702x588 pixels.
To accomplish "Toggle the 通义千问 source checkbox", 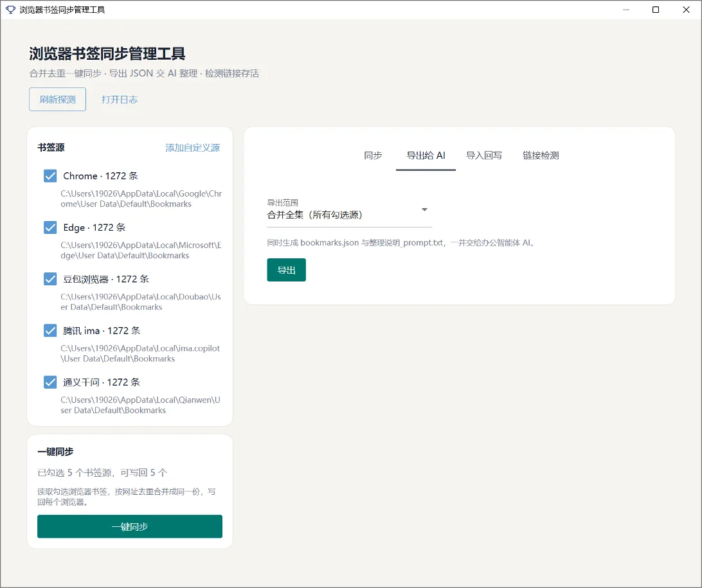I will pos(50,382).
